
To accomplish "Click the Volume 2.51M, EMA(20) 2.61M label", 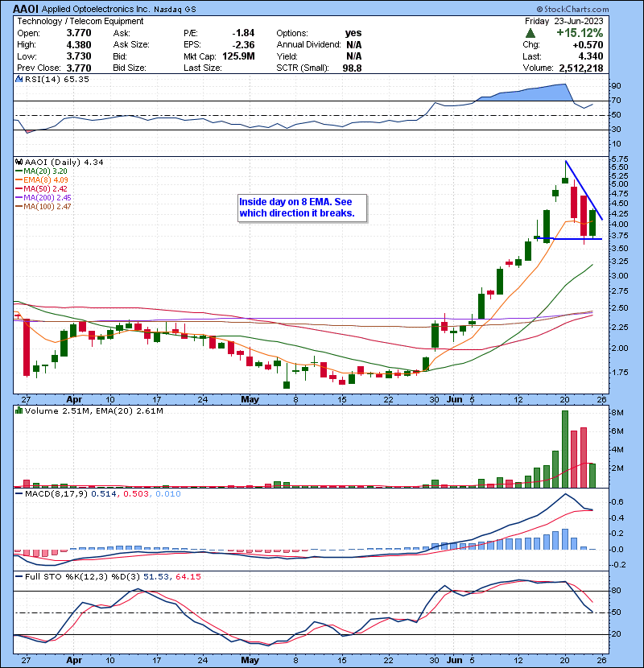I will point(93,410).
